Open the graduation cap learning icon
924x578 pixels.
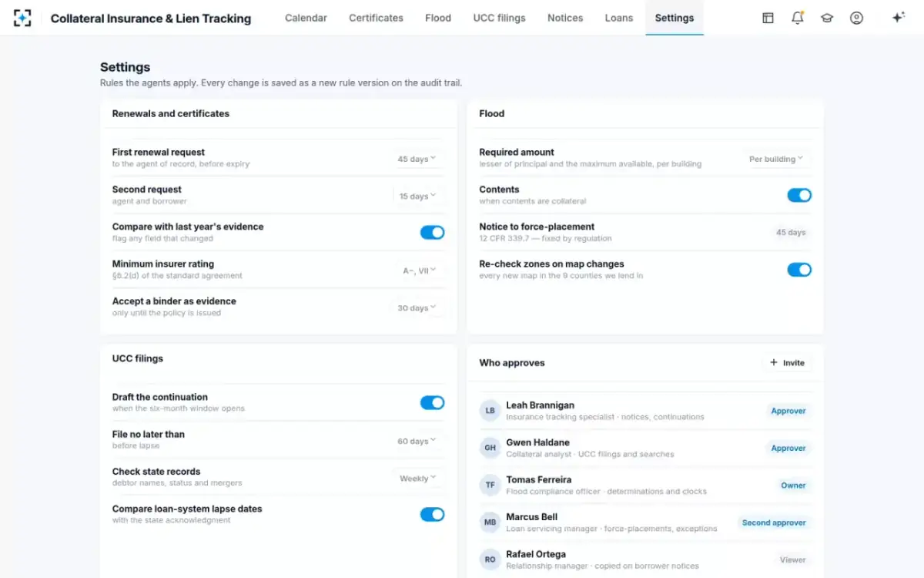(x=827, y=18)
